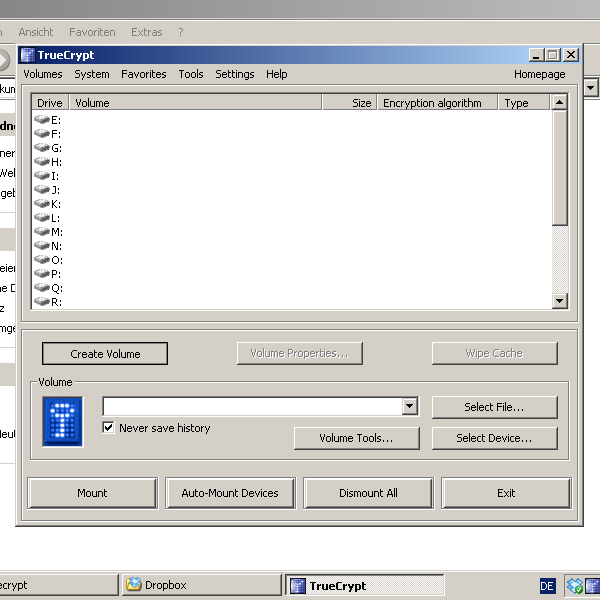The image size is (600, 600).
Task: Select drive O: icon in list
Action: 42,260
